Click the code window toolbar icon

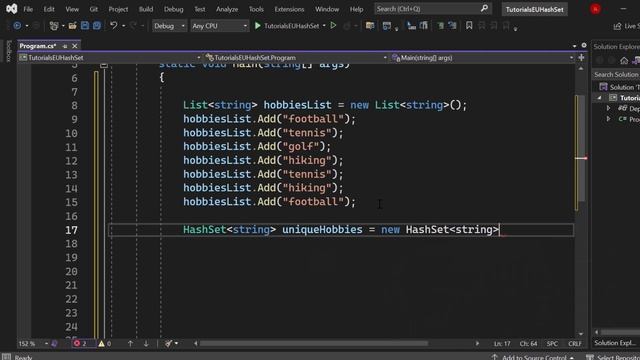387,26
